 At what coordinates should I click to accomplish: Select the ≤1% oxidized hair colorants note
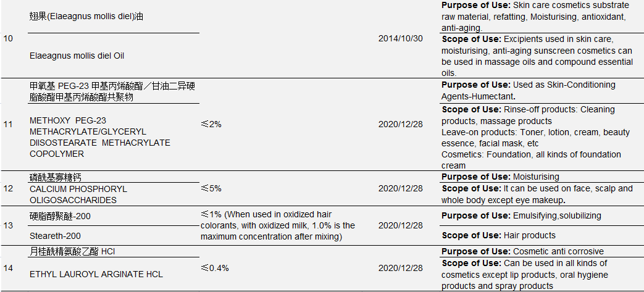point(278,225)
